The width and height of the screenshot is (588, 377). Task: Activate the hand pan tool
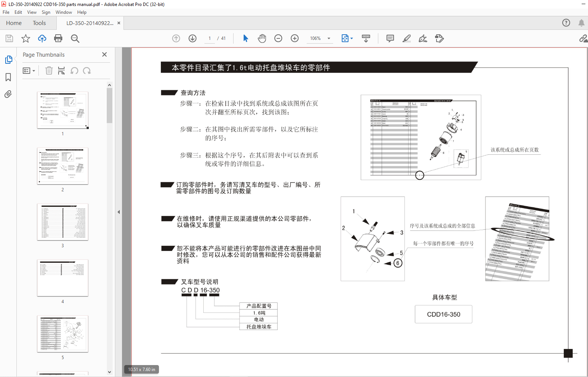(x=262, y=38)
